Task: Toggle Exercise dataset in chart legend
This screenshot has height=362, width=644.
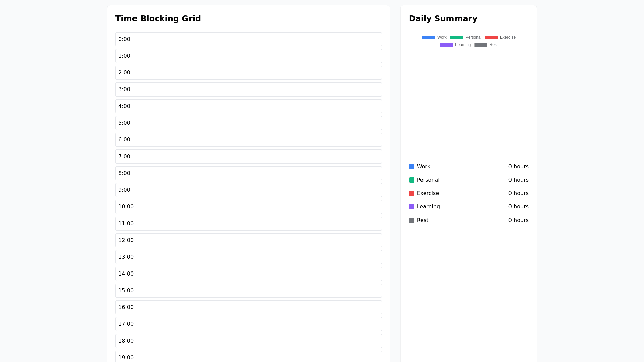Action: (x=500, y=37)
